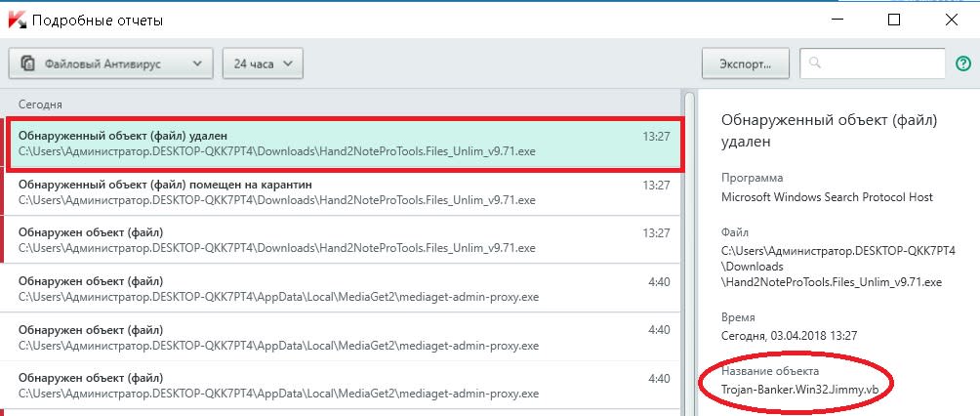This screenshot has width=980, height=416.
Task: Select the 'помещен на карантин' event row
Action: point(342,192)
